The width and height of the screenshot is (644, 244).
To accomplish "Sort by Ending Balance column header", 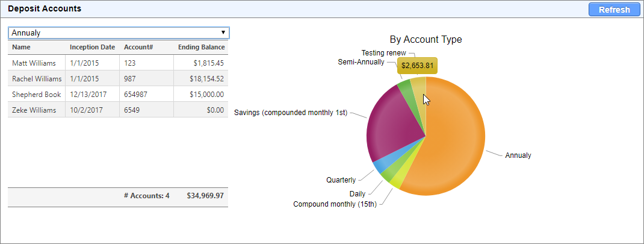I will [x=201, y=47].
